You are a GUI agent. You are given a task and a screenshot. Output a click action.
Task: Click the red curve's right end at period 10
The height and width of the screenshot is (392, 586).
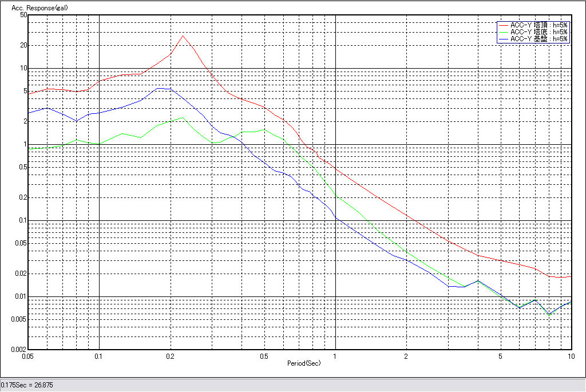571,276
